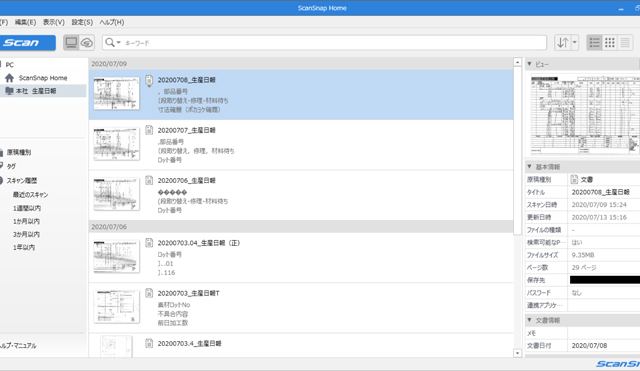Collapse the ビュー preview panel

coord(529,64)
